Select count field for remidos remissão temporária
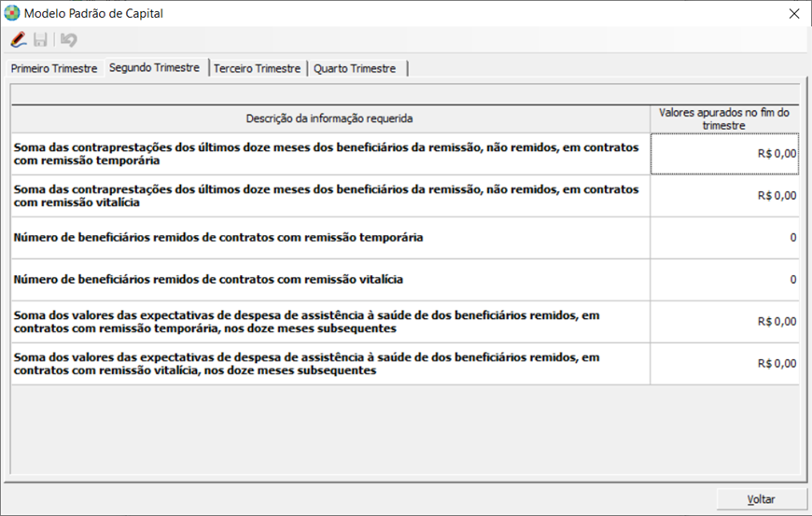The image size is (812, 516). click(x=724, y=238)
